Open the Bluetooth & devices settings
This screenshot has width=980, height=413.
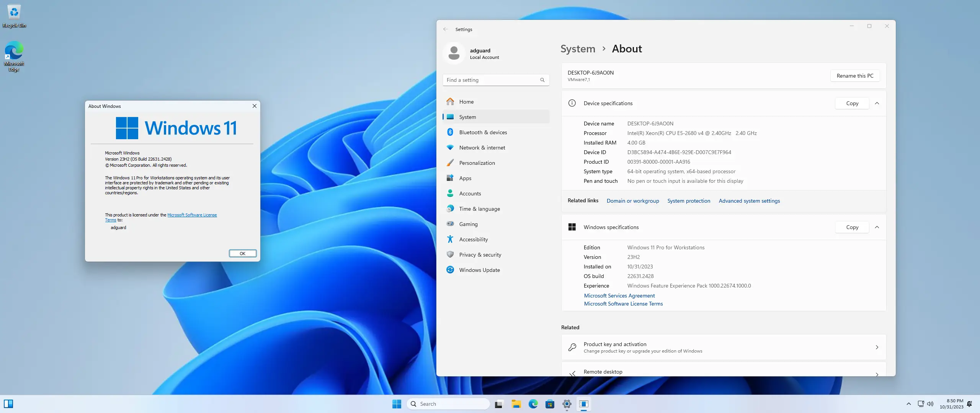click(x=483, y=132)
